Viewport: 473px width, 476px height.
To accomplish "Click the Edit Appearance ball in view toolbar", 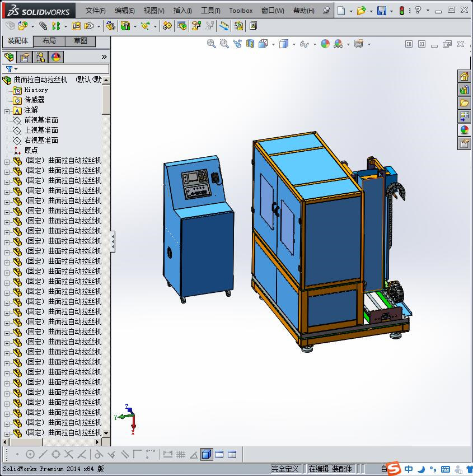I will click(325, 44).
